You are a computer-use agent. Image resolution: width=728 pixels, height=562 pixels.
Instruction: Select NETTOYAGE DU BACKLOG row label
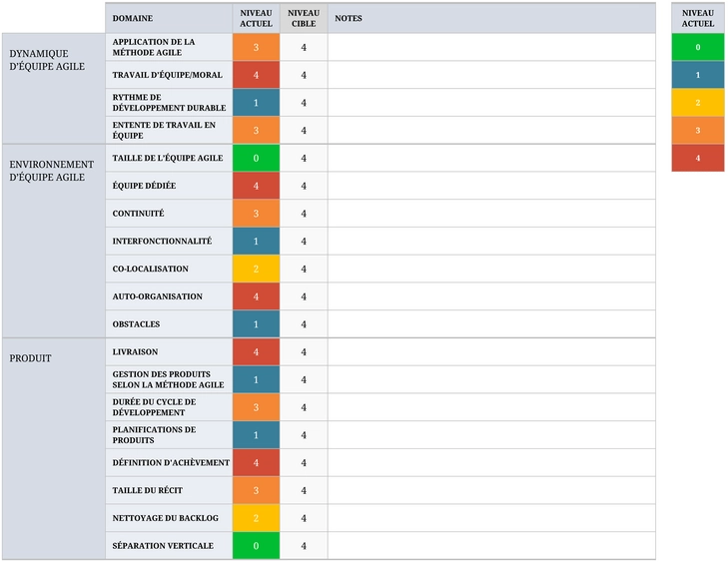[x=169, y=518]
